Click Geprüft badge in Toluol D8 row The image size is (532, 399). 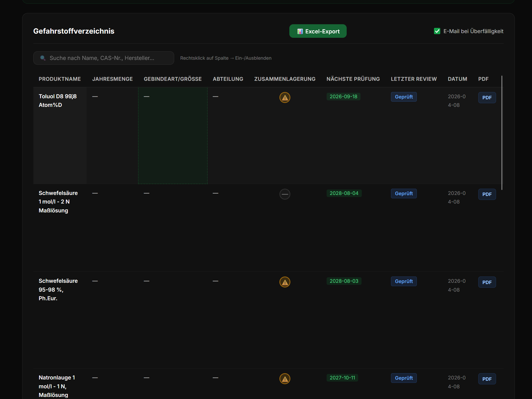click(404, 97)
